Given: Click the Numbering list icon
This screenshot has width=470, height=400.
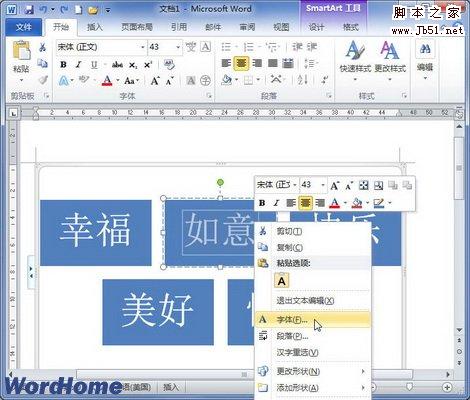Looking at the screenshot, I should [x=249, y=47].
